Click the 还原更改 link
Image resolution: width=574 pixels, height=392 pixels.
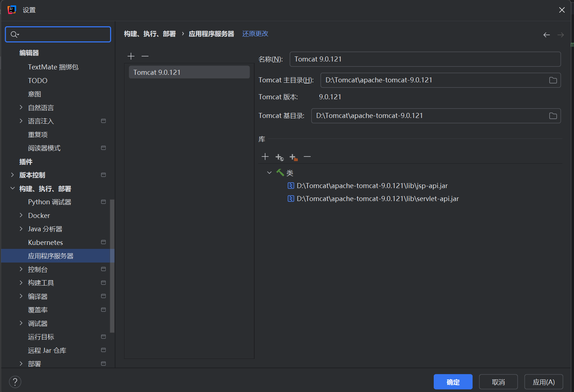[x=255, y=33]
